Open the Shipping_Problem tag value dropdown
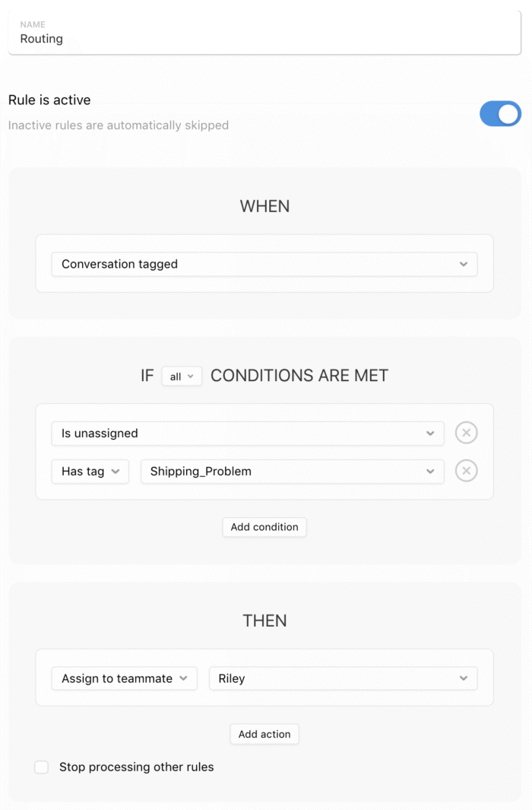Viewport: 532px width, 810px height. tap(292, 471)
